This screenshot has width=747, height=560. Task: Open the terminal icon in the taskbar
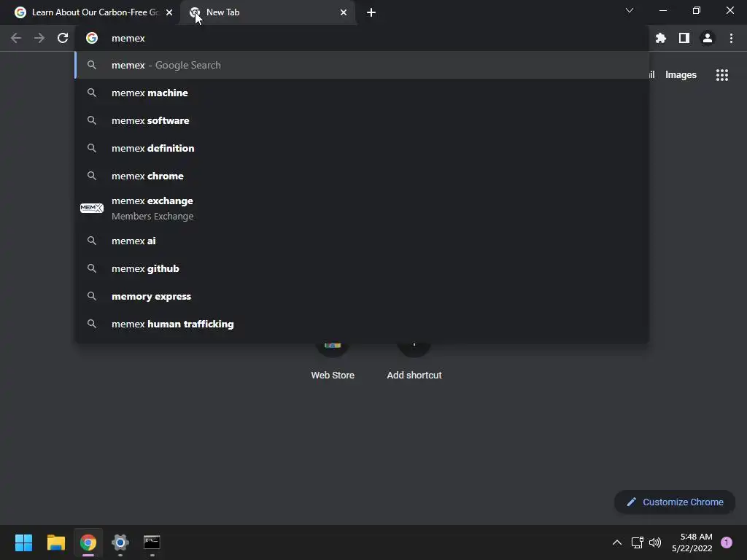pos(152,542)
